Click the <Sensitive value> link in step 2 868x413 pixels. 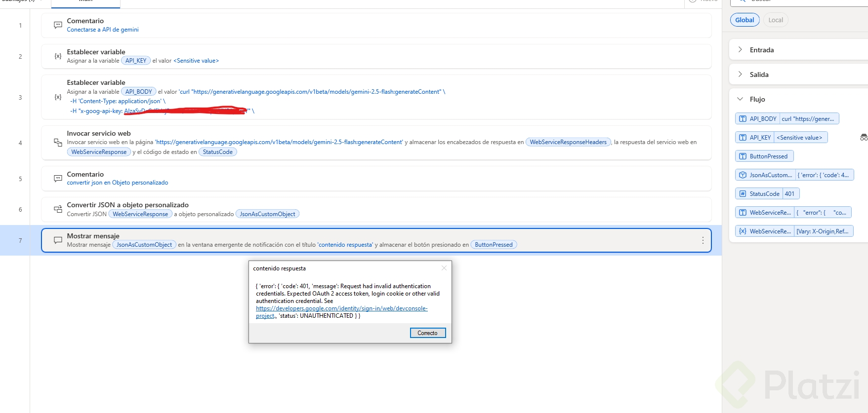coord(196,61)
